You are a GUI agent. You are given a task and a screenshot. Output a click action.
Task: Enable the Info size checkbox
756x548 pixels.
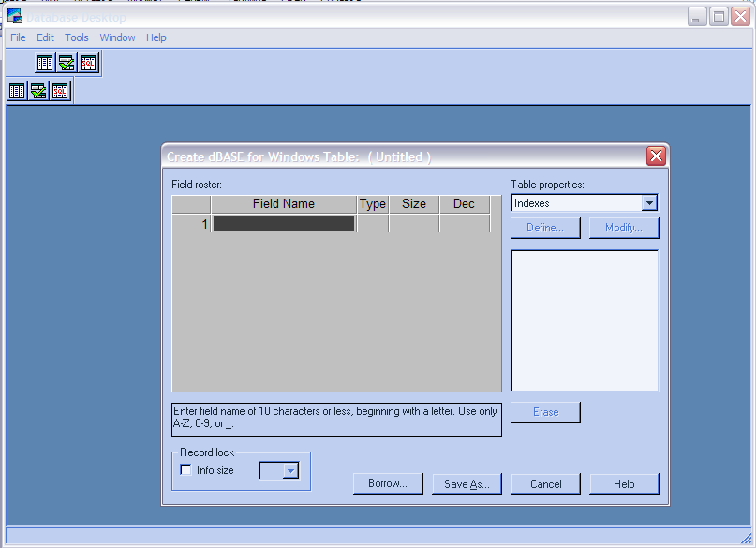185,469
